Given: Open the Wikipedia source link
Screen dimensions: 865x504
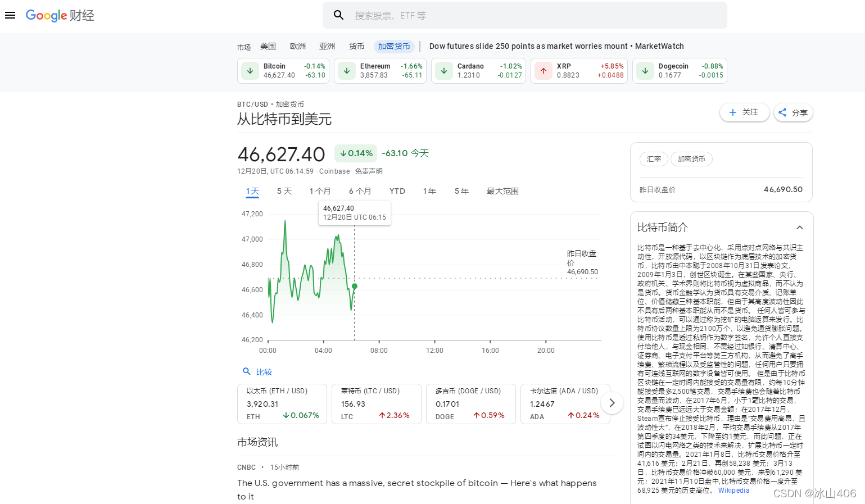Looking at the screenshot, I should (x=733, y=491).
